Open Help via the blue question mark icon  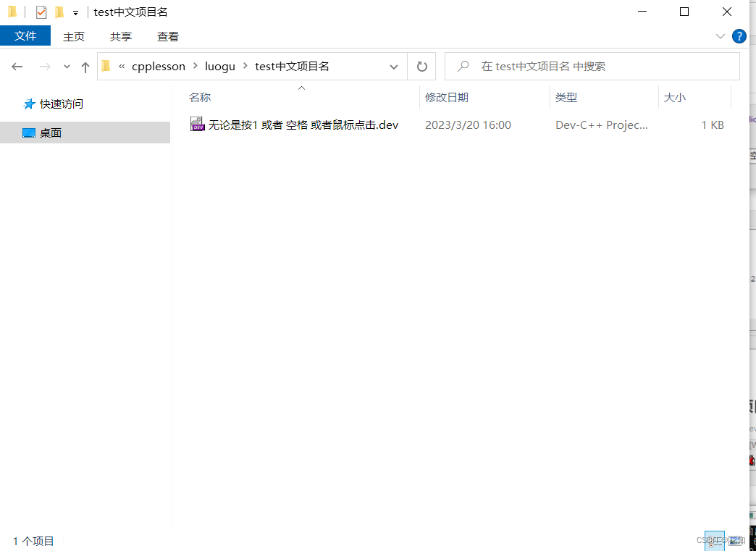point(739,36)
